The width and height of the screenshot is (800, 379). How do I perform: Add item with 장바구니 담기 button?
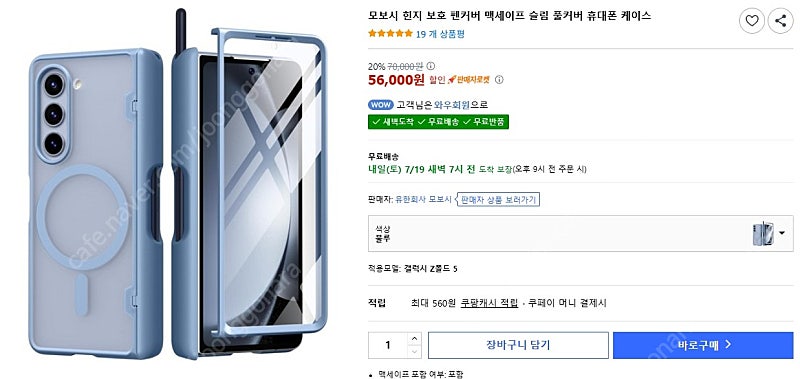[518, 345]
